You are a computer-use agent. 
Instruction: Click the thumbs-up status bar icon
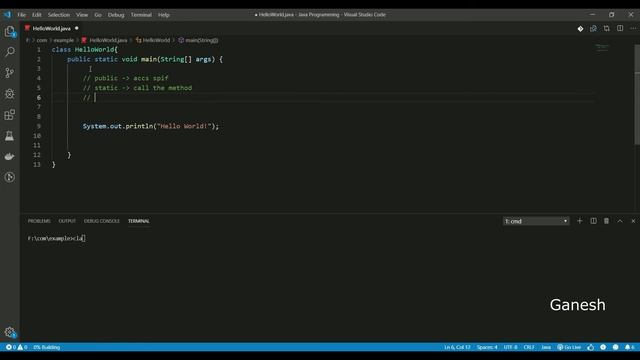click(x=591, y=347)
